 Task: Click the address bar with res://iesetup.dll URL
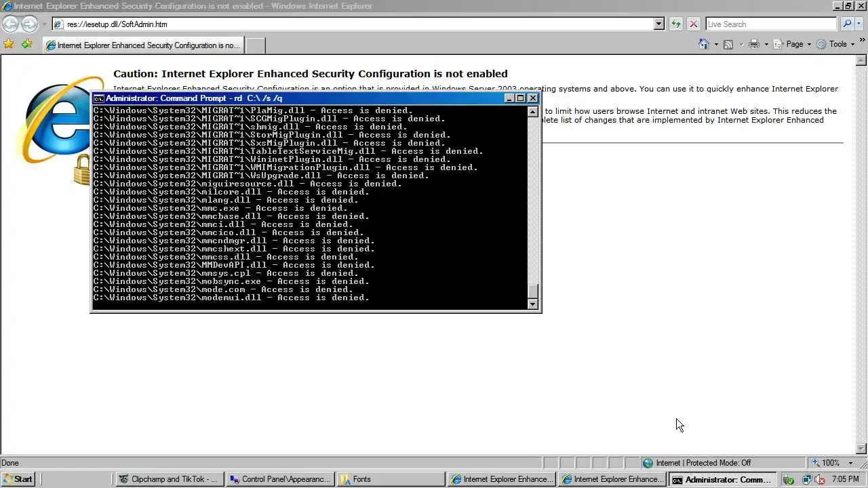(353, 24)
